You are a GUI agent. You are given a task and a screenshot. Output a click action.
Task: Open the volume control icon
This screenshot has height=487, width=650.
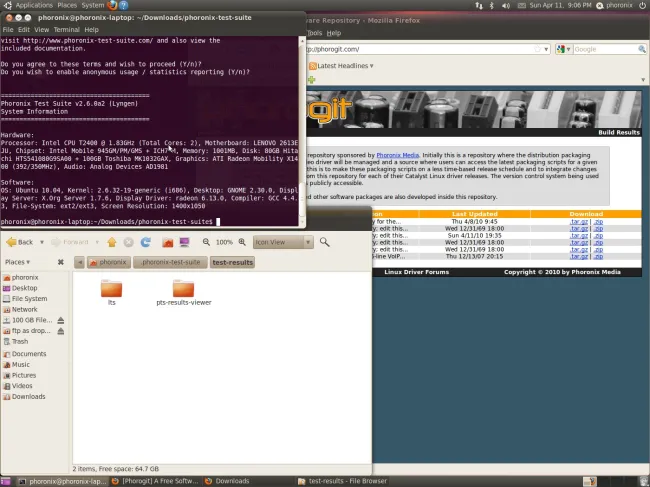click(x=506, y=5)
